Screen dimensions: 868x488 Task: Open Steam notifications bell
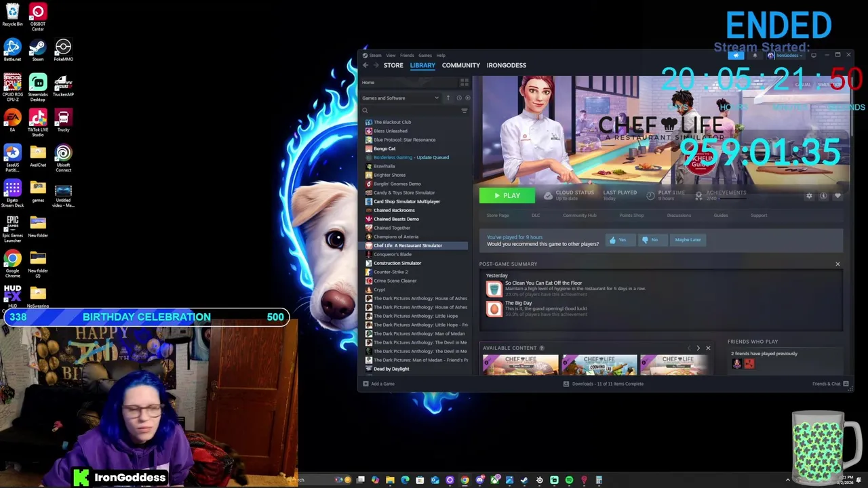coord(755,56)
